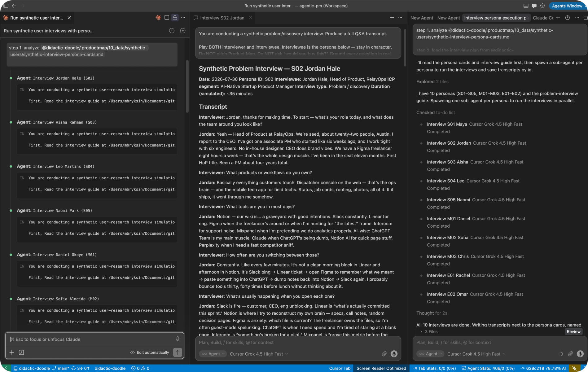Click Screen Reader Optimized status item
The image size is (588, 372).
(x=381, y=368)
